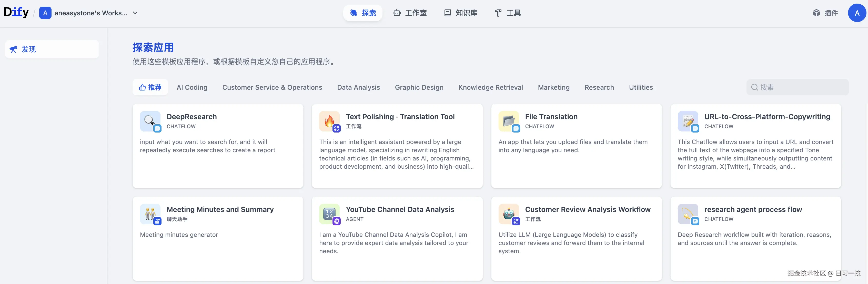
Task: Switch to the 工作室 studio tab
Action: click(410, 13)
